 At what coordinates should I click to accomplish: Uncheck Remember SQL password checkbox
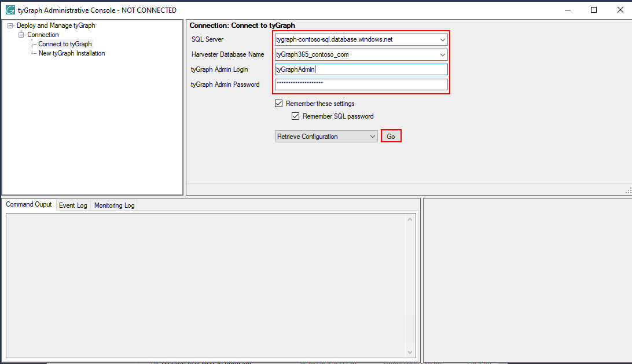coord(295,116)
